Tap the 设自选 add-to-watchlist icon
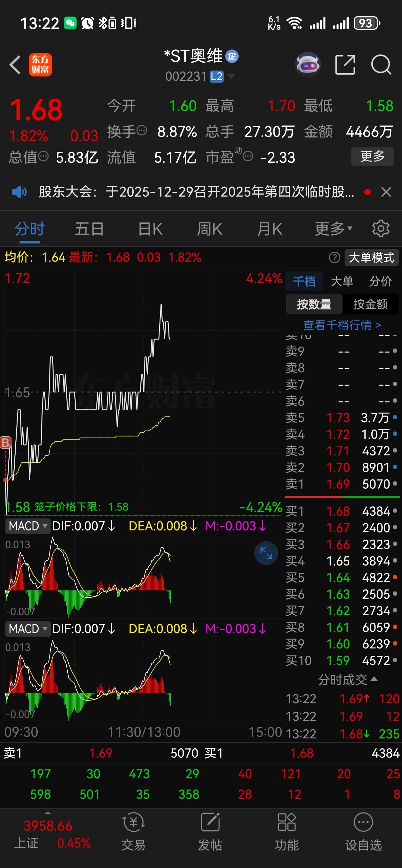Screen dimensions: 402x868 coord(363,832)
